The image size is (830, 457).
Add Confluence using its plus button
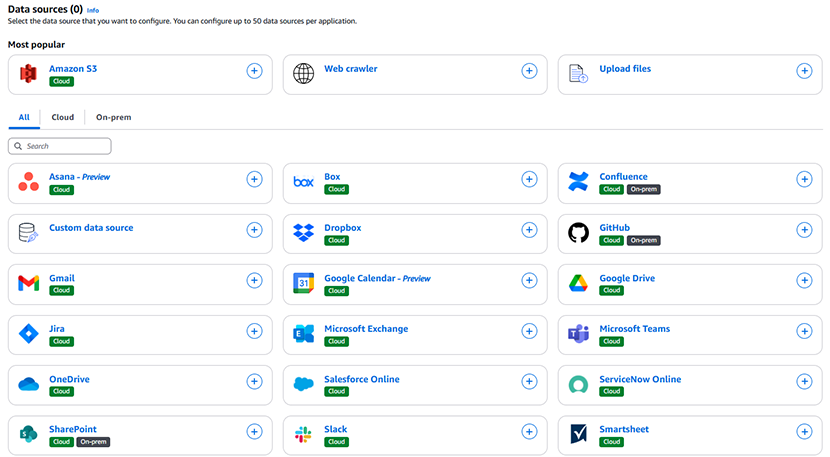(x=804, y=179)
